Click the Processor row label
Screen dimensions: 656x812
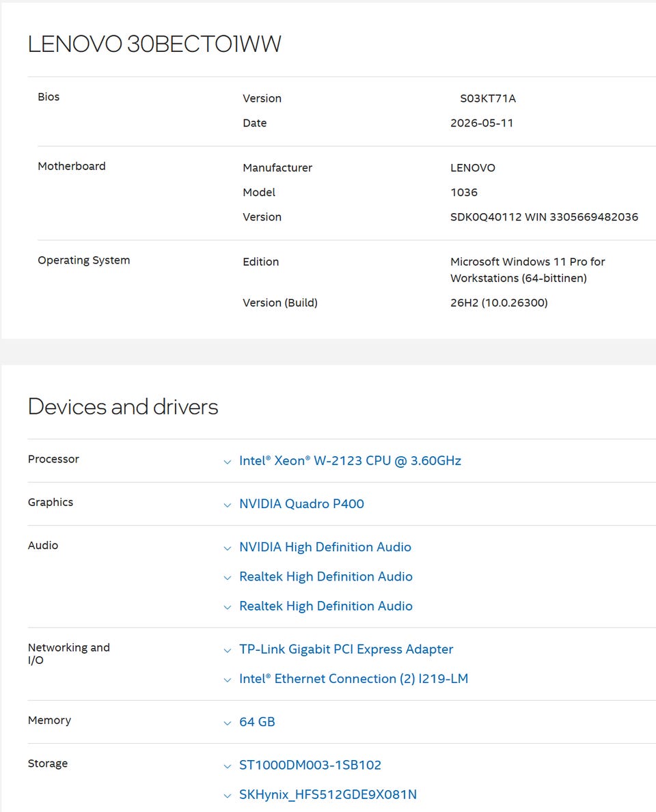pos(53,459)
